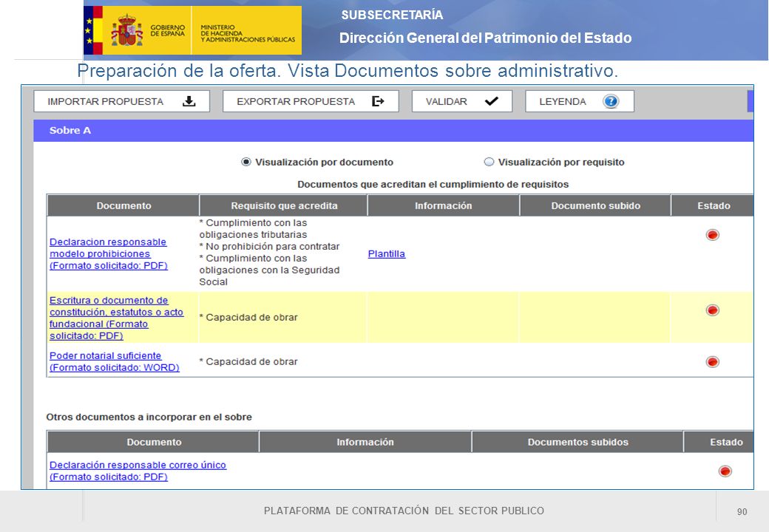This screenshot has height=532, width=769.
Task: Click the Requisito que acredita column header
Action: click(284, 205)
